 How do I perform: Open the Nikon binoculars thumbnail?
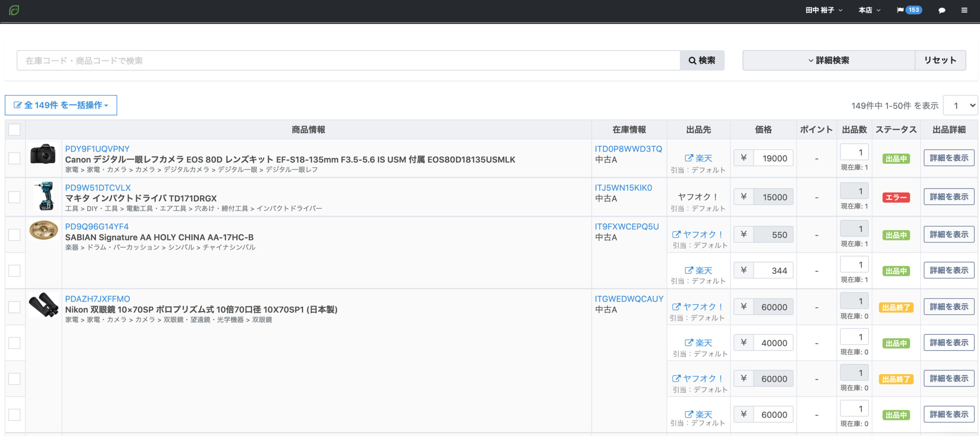(43, 305)
